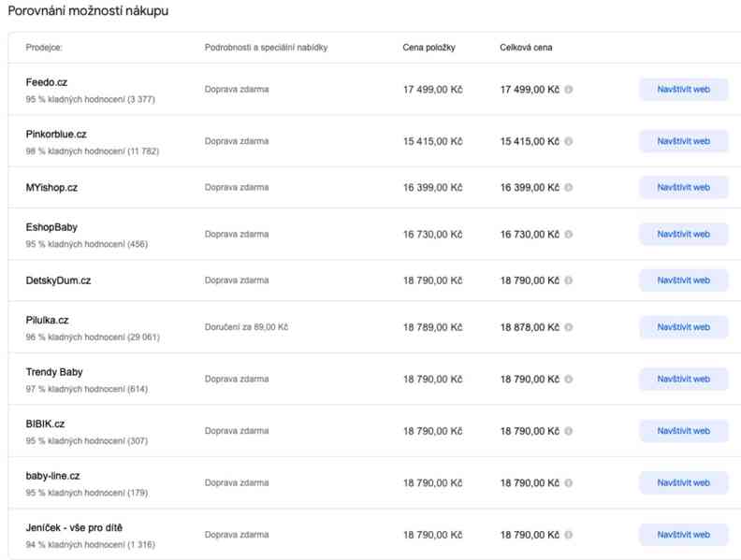Click Porovnání možností nákupu heading
Image resolution: width=741 pixels, height=560 pixels.
pyautogui.click(x=88, y=11)
